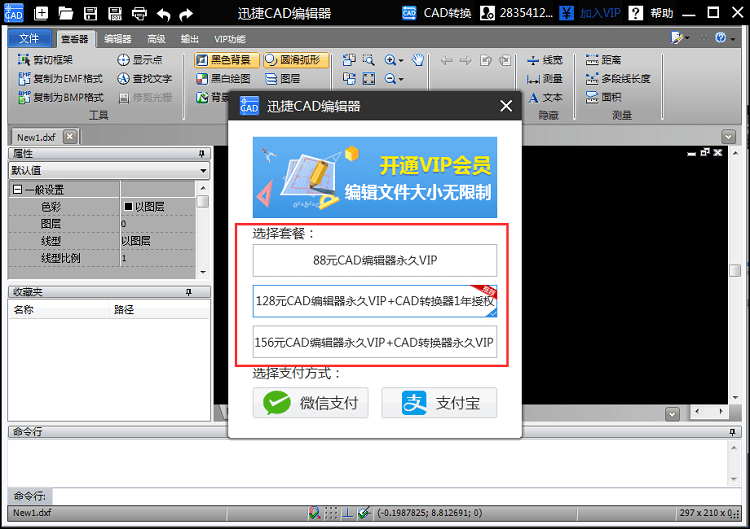This screenshot has width=750, height=529.
Task: Pin the 收藏夹 panel
Action: point(189,292)
